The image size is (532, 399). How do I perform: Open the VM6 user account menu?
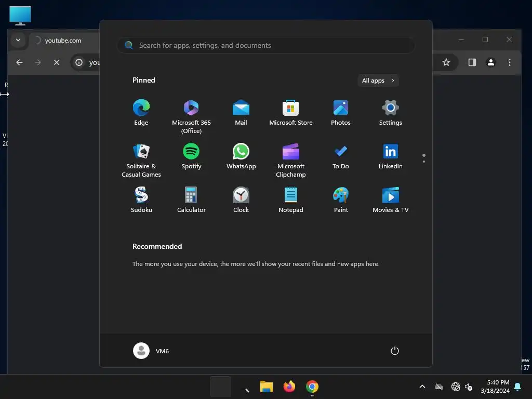[151, 351]
